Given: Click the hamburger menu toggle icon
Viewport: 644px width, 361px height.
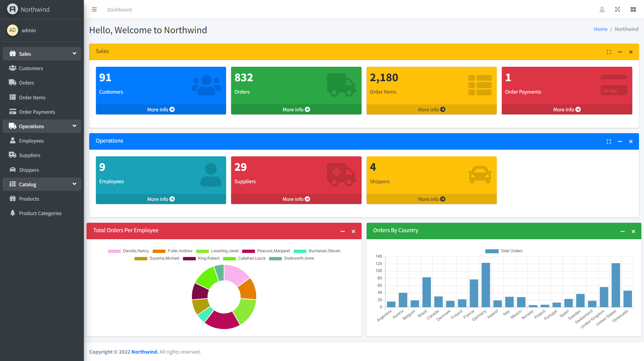Looking at the screenshot, I should click(x=94, y=9).
